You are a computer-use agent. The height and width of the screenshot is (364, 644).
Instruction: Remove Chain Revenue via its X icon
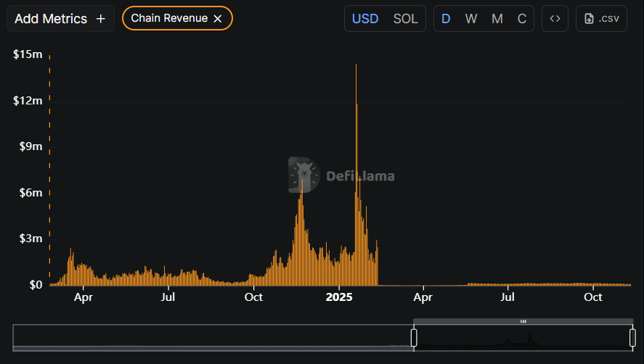[x=218, y=18]
